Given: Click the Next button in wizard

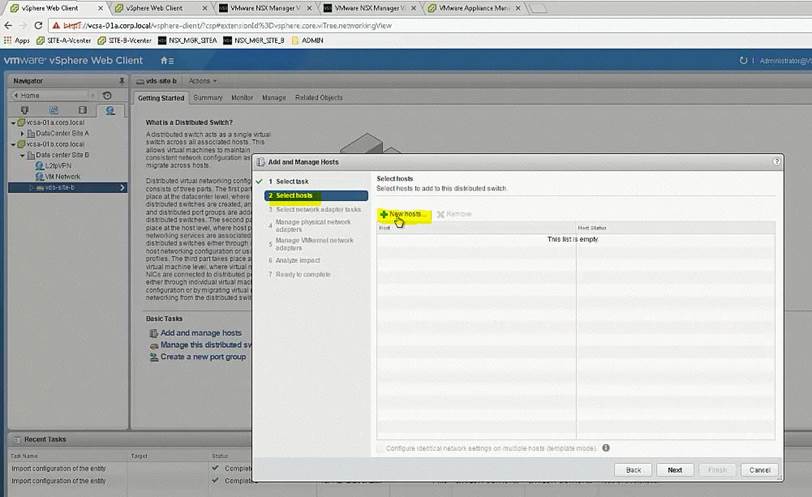Looking at the screenshot, I should 675,469.
